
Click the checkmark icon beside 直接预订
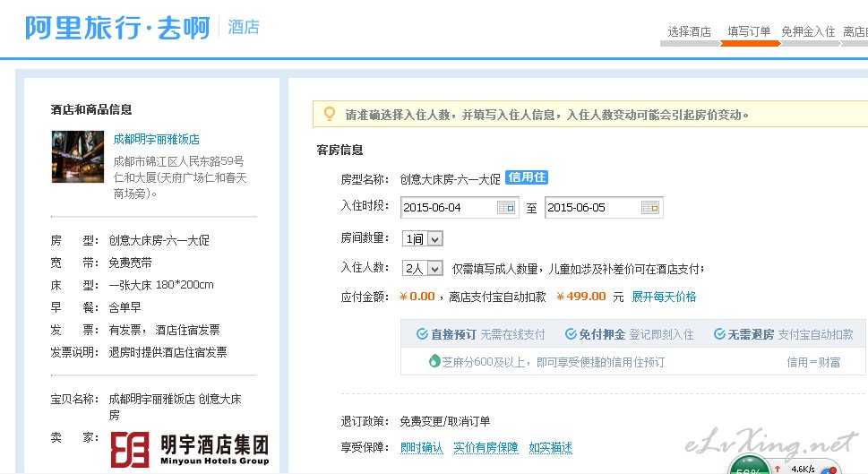423,334
